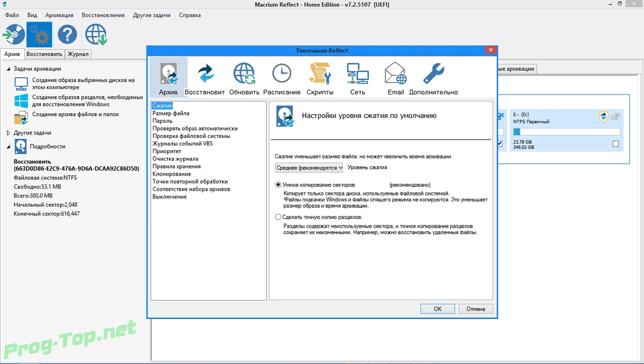
Task: Select Умное копирование секторов radio button
Action: click(x=278, y=185)
